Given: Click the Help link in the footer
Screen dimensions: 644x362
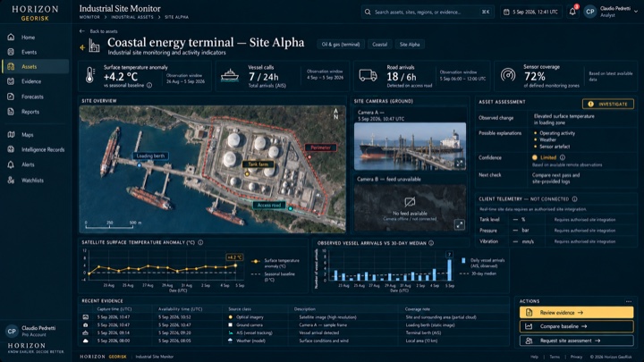Looking at the screenshot, I should 534,357.
